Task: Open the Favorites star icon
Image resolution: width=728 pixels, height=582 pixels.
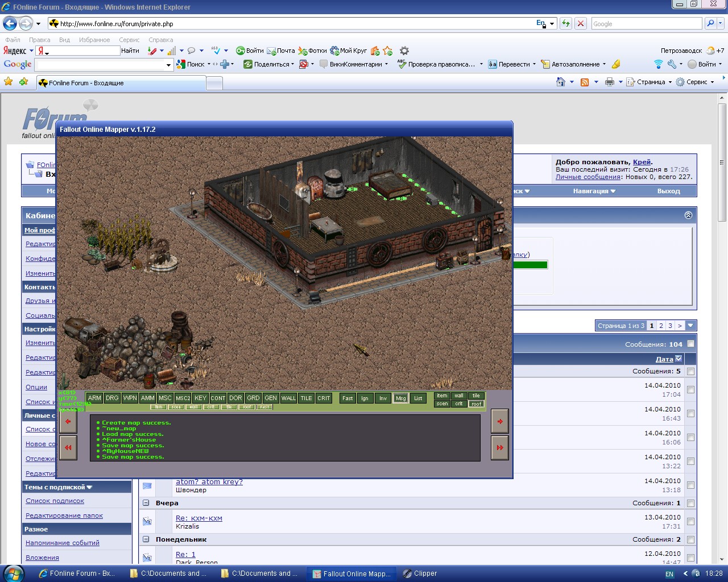Action: click(9, 82)
